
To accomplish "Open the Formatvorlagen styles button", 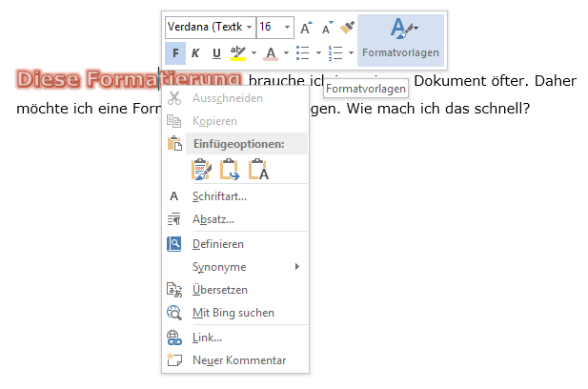I will (400, 40).
